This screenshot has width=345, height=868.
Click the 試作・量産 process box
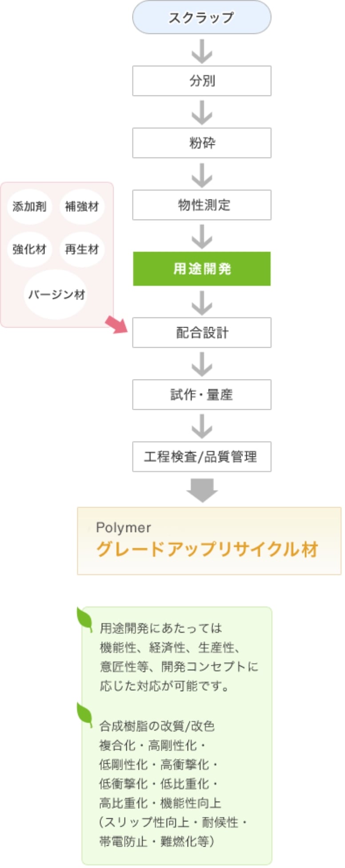coord(202,394)
